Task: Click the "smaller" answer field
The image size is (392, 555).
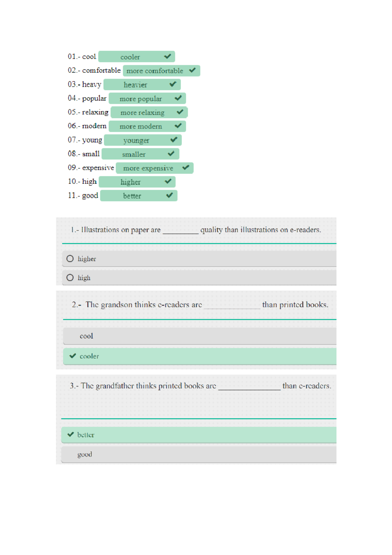Action: point(134,154)
